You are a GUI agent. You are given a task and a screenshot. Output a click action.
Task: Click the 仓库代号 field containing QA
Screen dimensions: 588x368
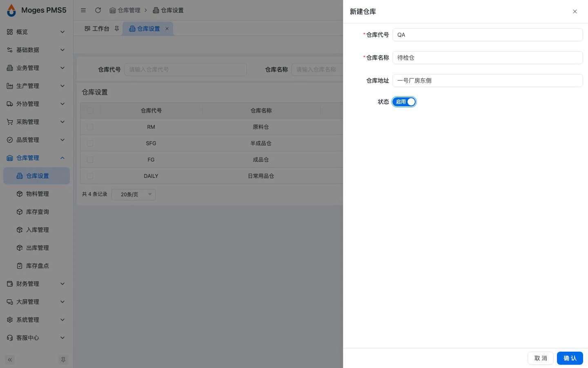tap(488, 35)
